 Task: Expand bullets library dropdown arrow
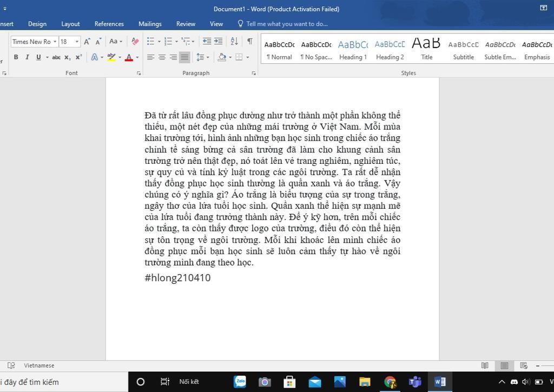(159, 41)
